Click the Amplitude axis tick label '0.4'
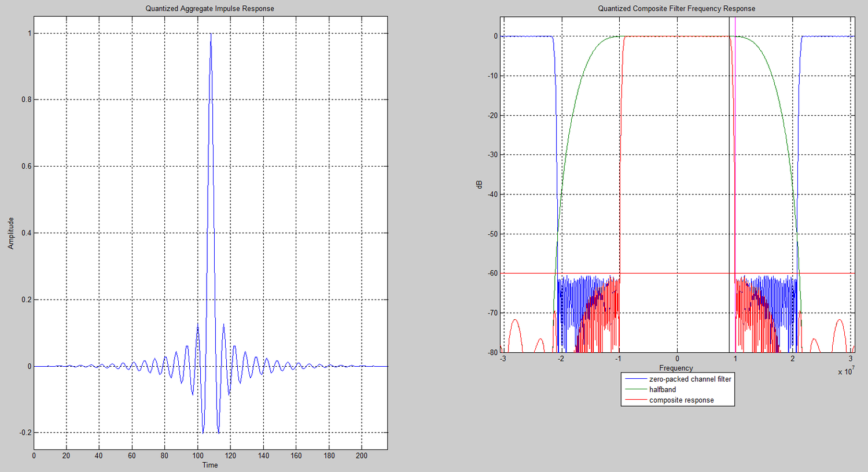Screen dimensions: 868x472 (27, 233)
